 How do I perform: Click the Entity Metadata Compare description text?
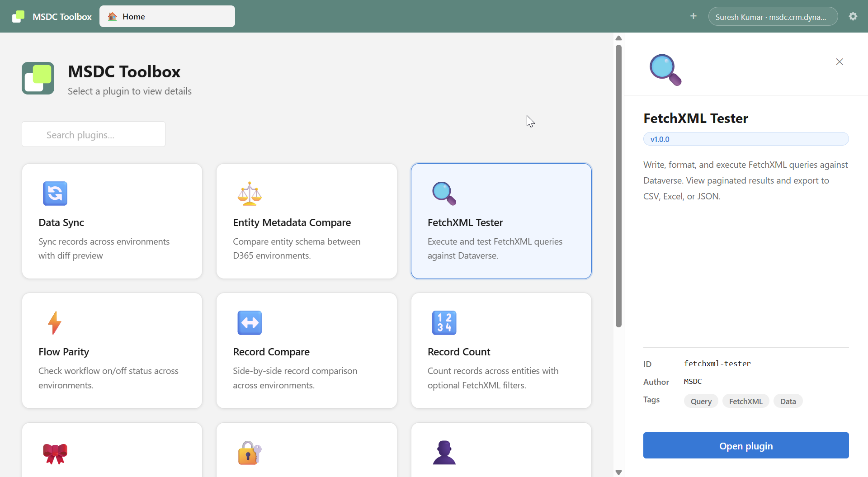point(297,249)
